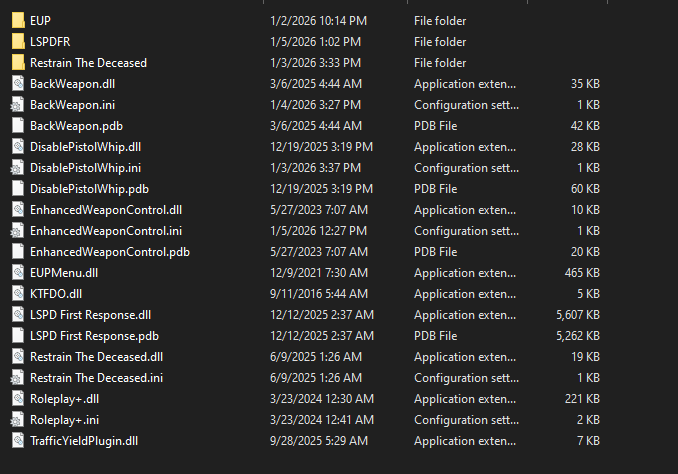Image resolution: width=678 pixels, height=474 pixels.
Task: Click the BackWeapon.dll file icon
Action: point(17,83)
